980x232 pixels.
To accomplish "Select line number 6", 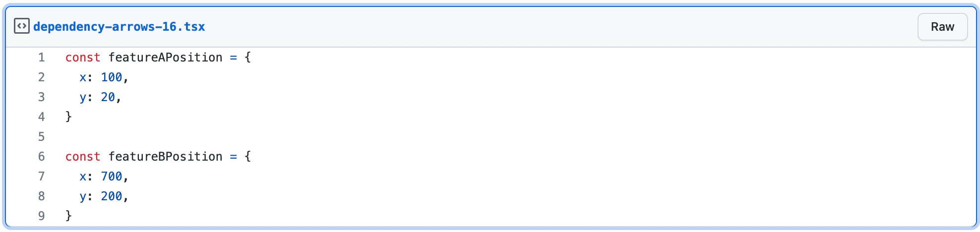I will click(x=42, y=157).
